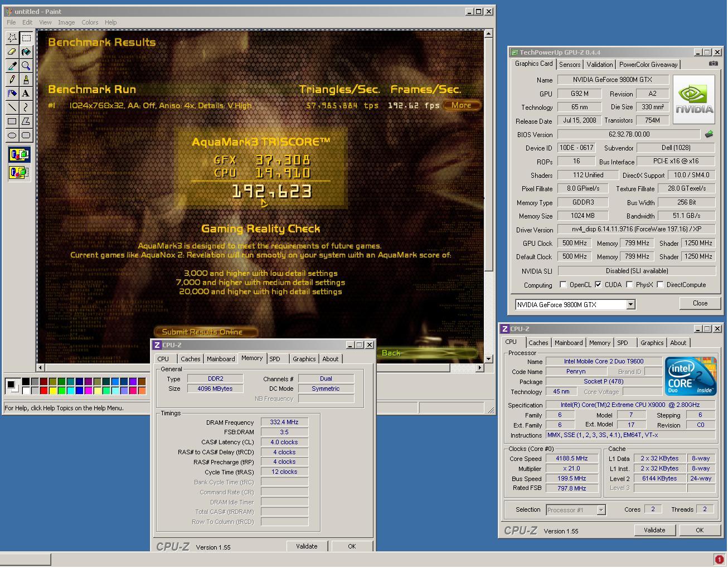Pick the Fill With Color bucket tool
728x568 pixels.
point(26,52)
